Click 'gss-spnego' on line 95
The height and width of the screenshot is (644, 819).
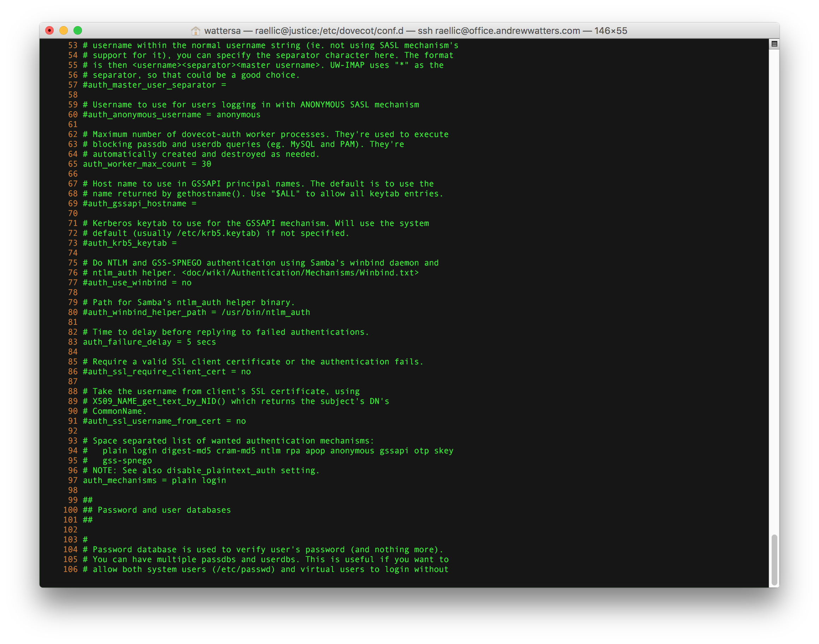[127, 461]
